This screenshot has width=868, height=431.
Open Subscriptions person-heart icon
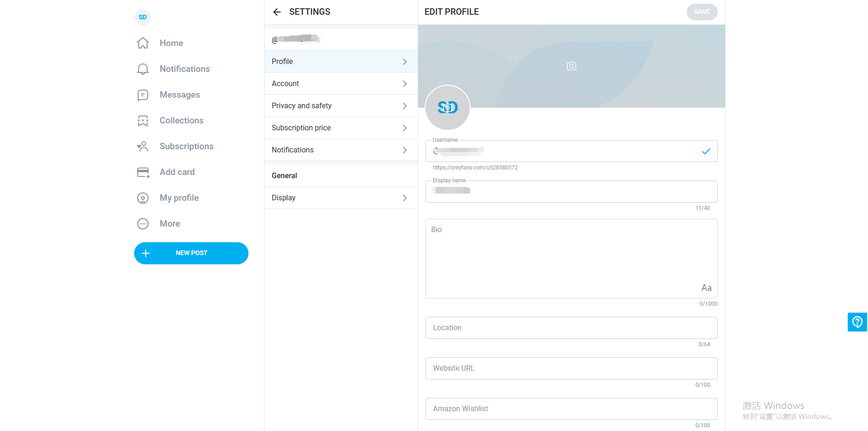[143, 146]
